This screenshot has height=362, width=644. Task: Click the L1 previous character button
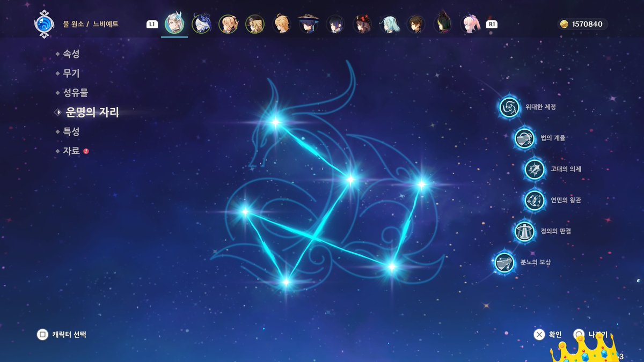152,24
